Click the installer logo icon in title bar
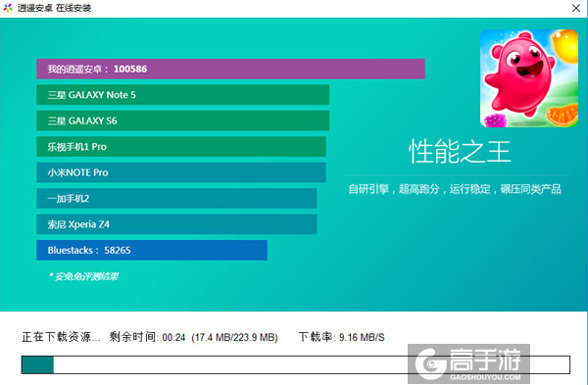 pyautogui.click(x=8, y=8)
